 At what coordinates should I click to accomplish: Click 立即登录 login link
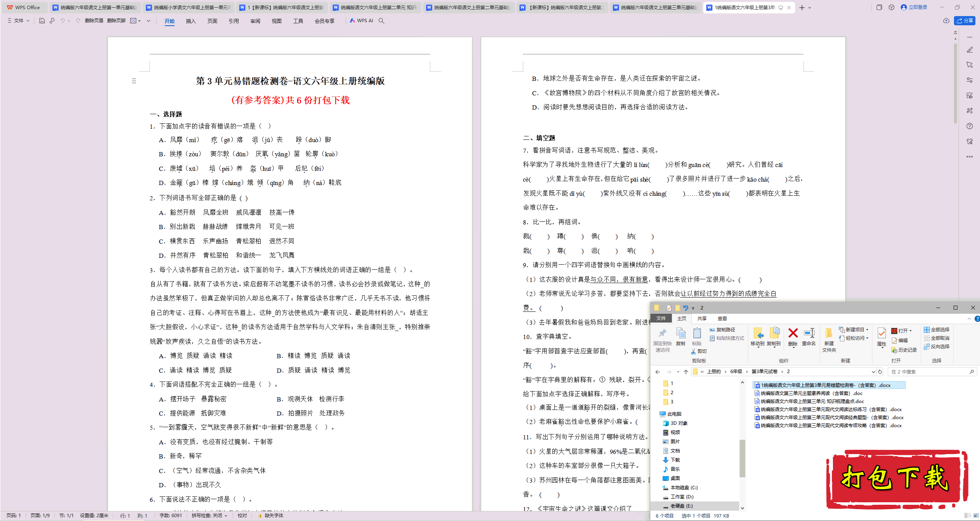coord(914,7)
